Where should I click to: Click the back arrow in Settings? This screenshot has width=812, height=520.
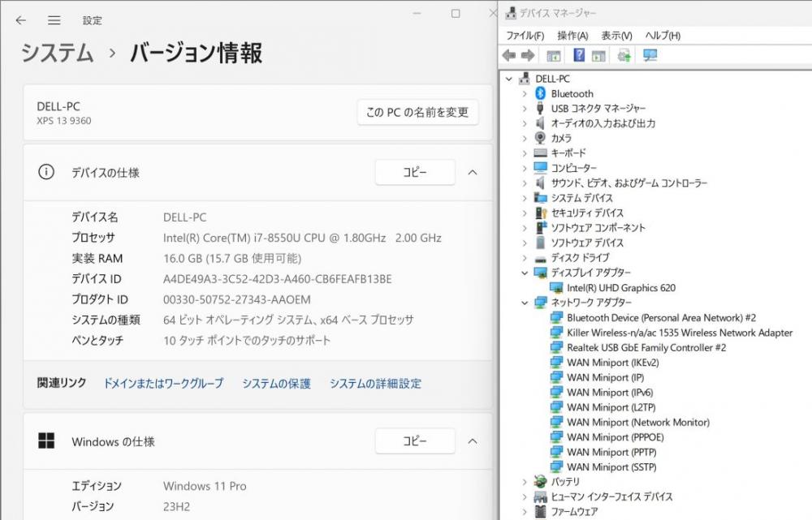click(x=21, y=20)
